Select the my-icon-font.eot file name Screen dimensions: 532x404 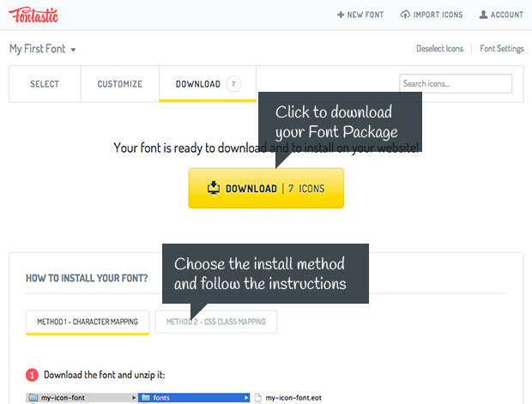point(293,397)
